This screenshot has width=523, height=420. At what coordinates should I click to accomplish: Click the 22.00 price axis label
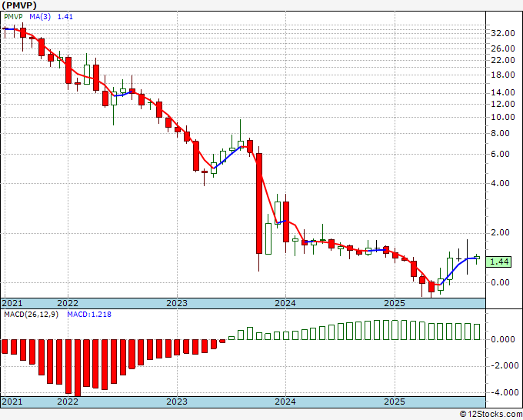coord(503,60)
